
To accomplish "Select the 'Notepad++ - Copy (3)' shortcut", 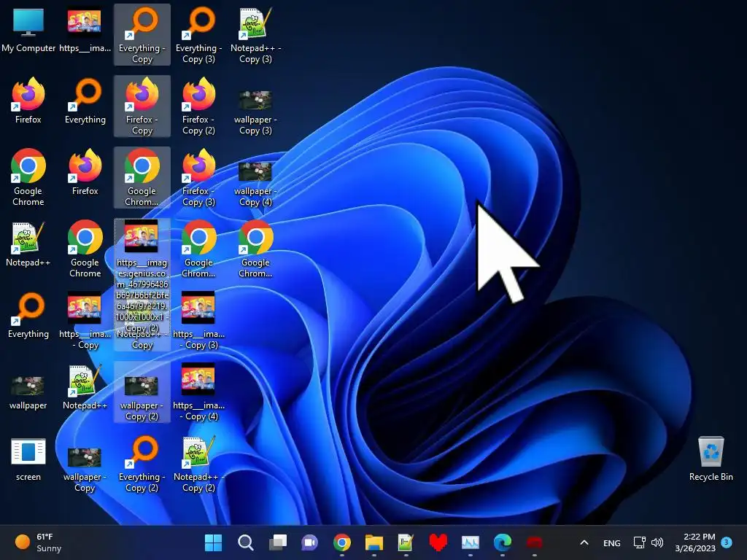I will point(255,35).
